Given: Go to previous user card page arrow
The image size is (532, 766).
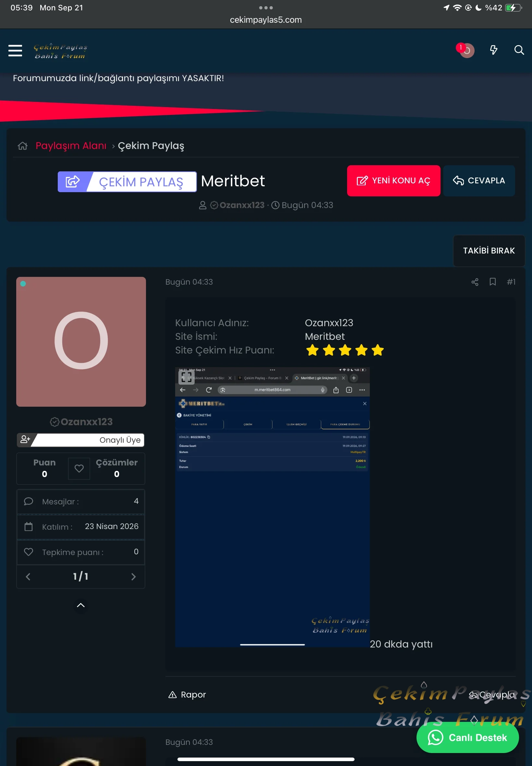Looking at the screenshot, I should 28,576.
